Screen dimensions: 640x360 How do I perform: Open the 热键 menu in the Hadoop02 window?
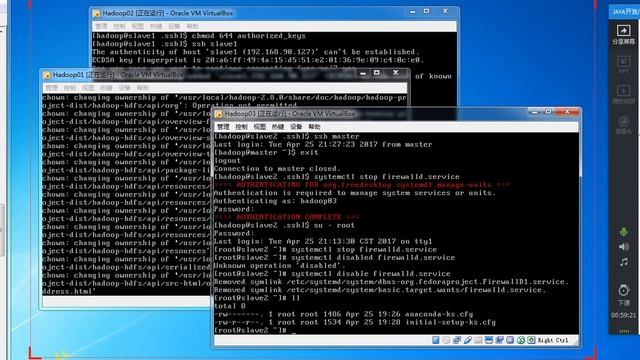point(156,26)
